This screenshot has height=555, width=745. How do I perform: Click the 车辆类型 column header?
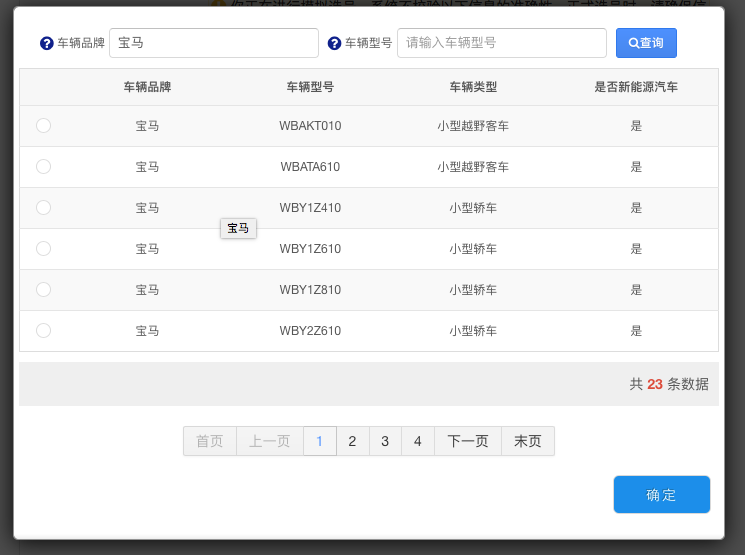pyautogui.click(x=473, y=87)
